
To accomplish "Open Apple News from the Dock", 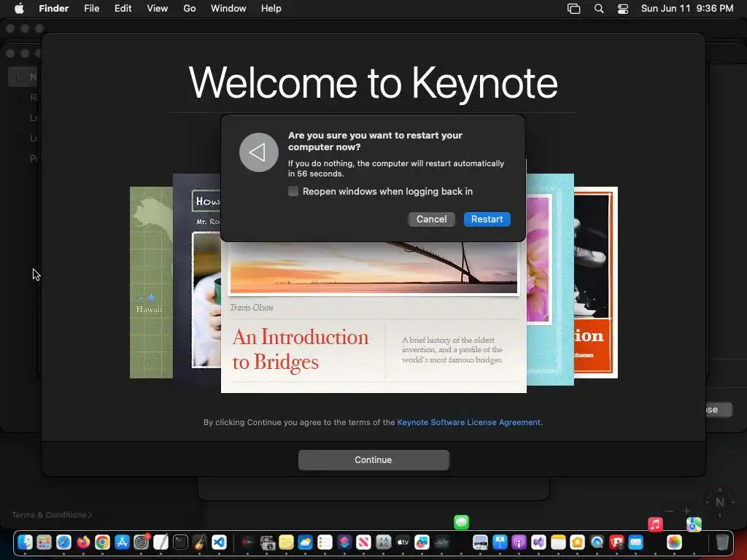I will (363, 542).
